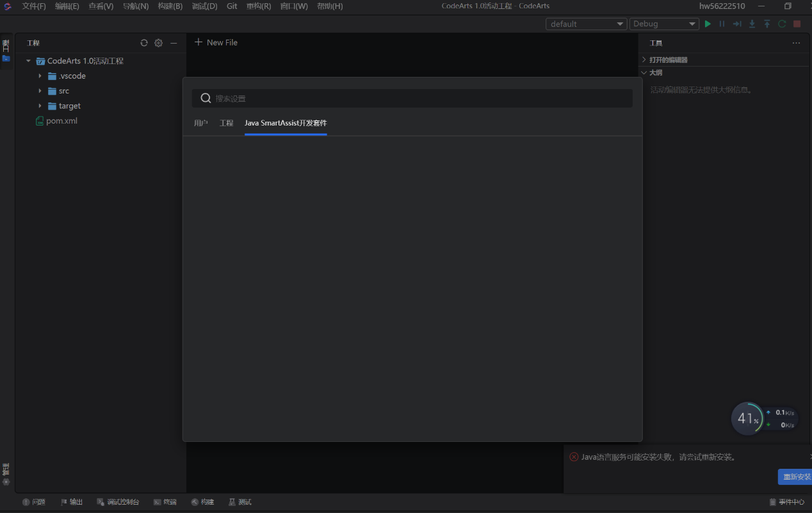Open project panel settings gear

pos(159,43)
